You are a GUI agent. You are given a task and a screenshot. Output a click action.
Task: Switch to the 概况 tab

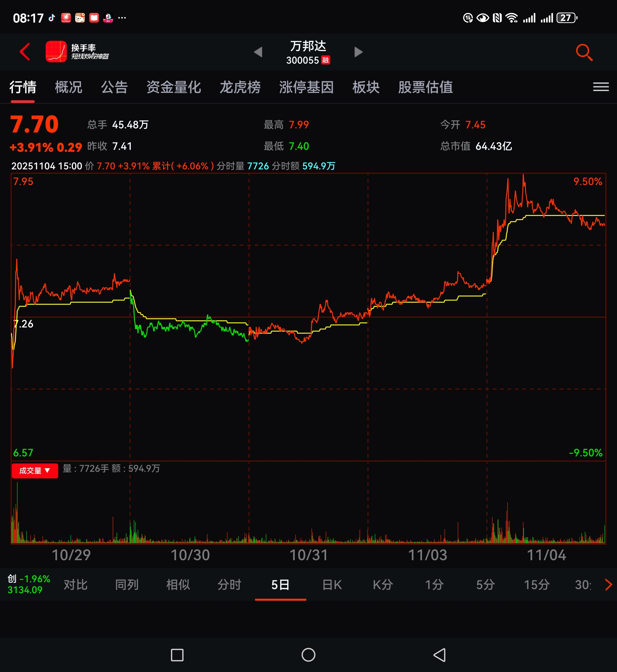[68, 88]
